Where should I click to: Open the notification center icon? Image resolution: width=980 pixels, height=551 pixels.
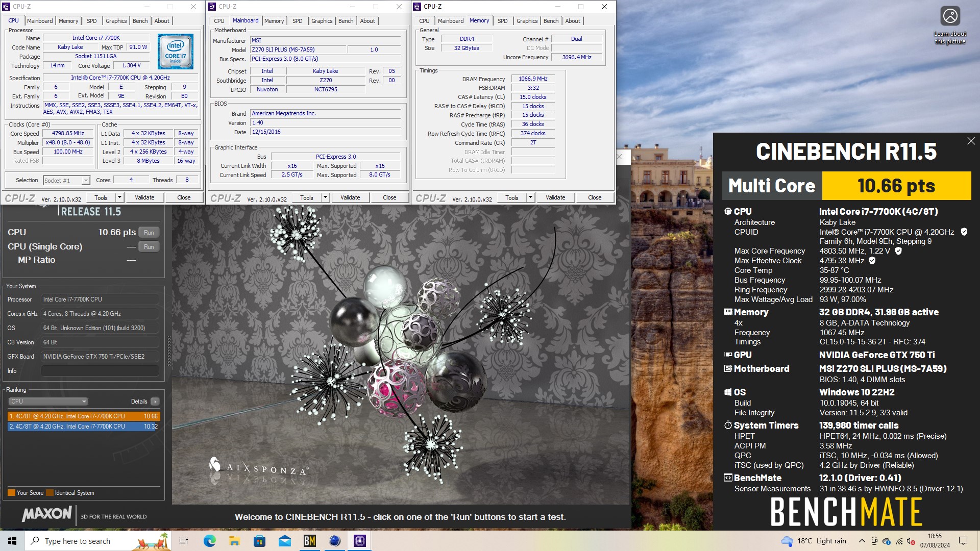[963, 541]
